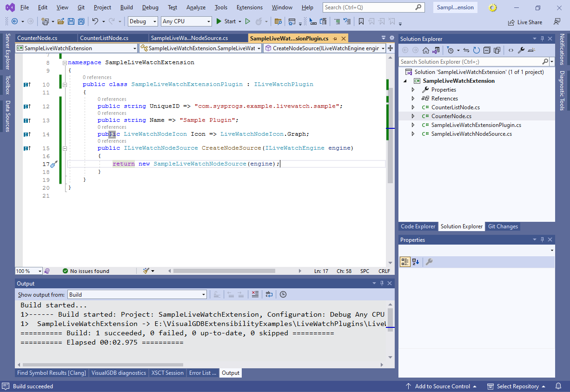This screenshot has height=392, width=570.
Task: Click the Save single-file icon
Action: [x=71, y=21]
